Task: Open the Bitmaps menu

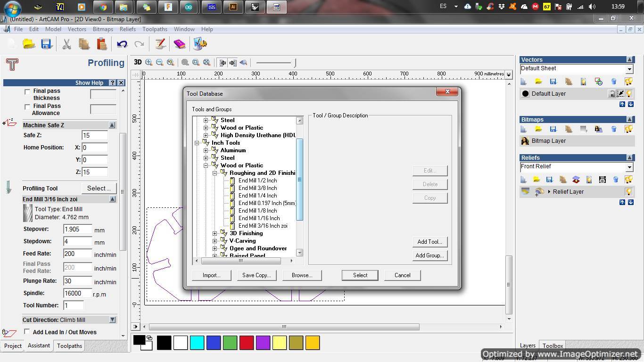Action: 103,29
